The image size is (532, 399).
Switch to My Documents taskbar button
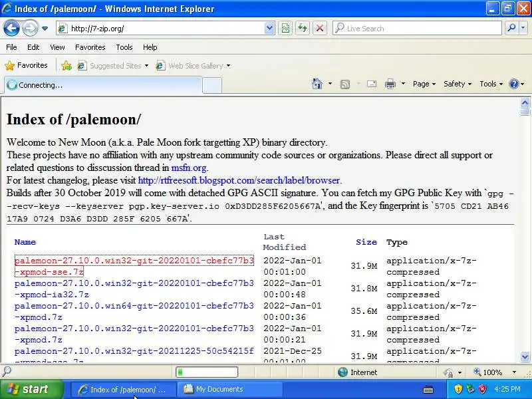231,389
